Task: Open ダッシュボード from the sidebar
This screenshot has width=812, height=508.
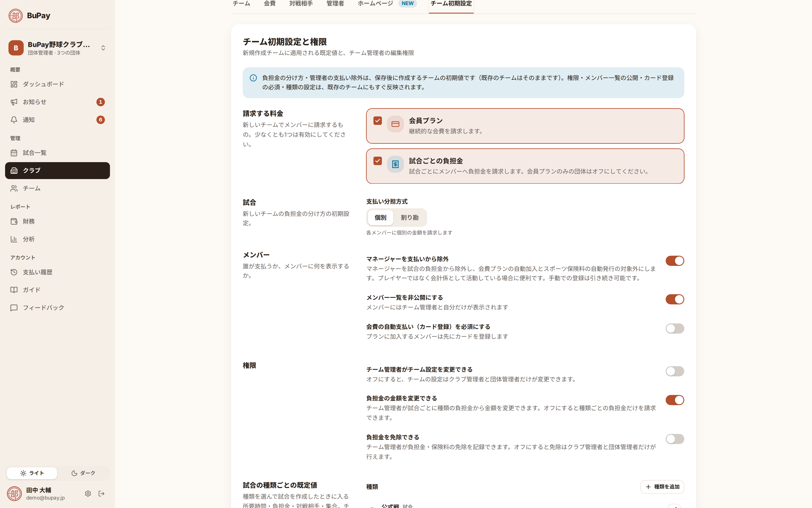Action: (57, 84)
